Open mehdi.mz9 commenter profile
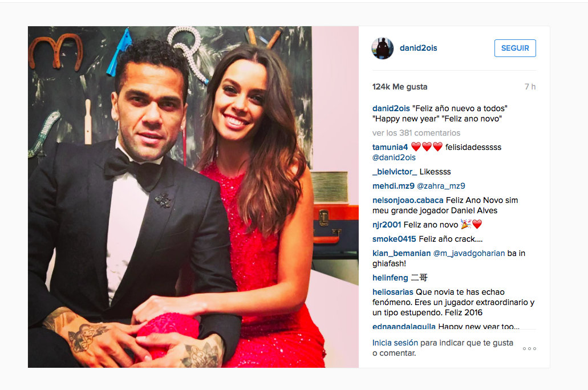The width and height of the screenshot is (588, 390). (x=394, y=186)
